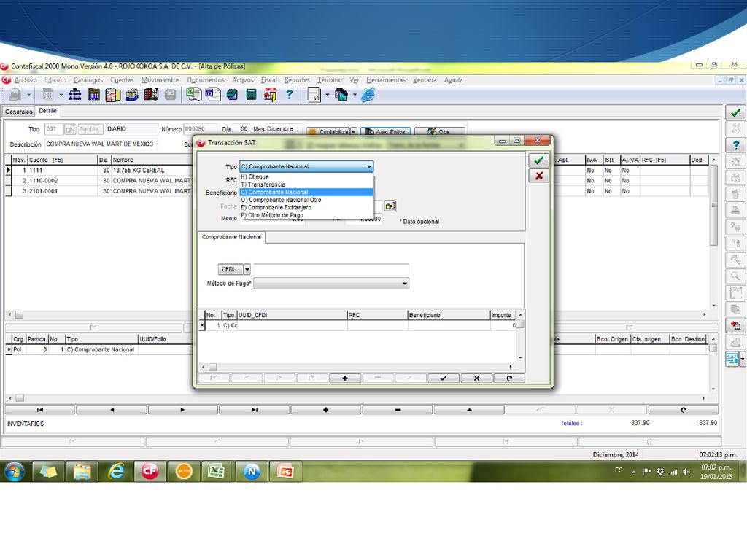Image resolution: width=747 pixels, height=560 pixels.
Task: Click the checkmark post button in dialog navigator
Action: [x=444, y=378]
